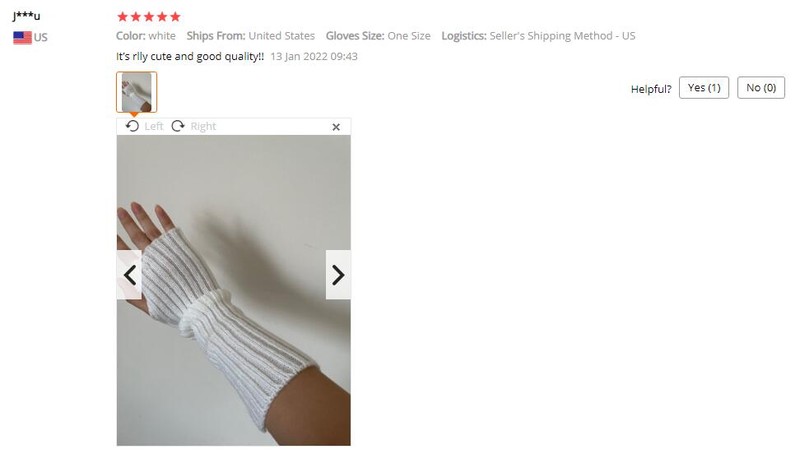The height and width of the screenshot is (454, 800).
Task: Select the 'Left' rotate label
Action: click(x=154, y=126)
